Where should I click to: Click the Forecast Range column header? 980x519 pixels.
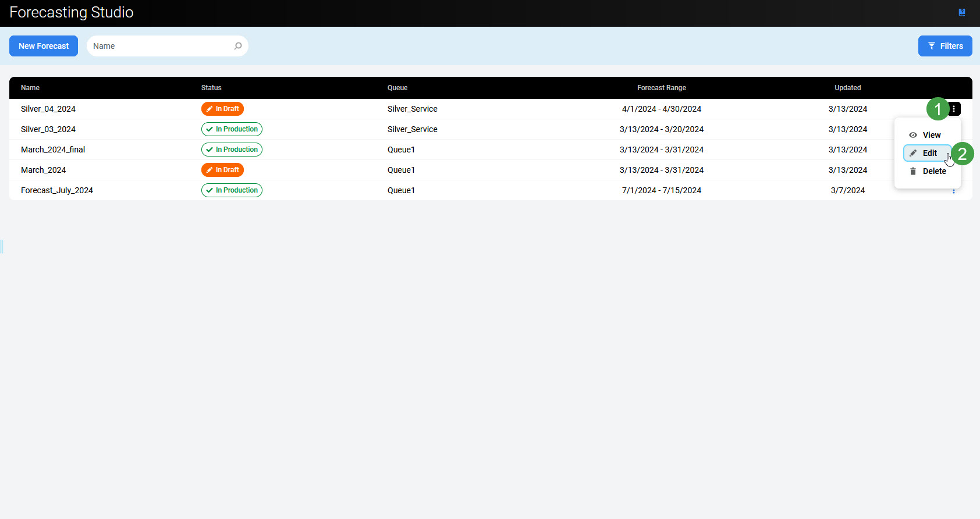(661, 88)
